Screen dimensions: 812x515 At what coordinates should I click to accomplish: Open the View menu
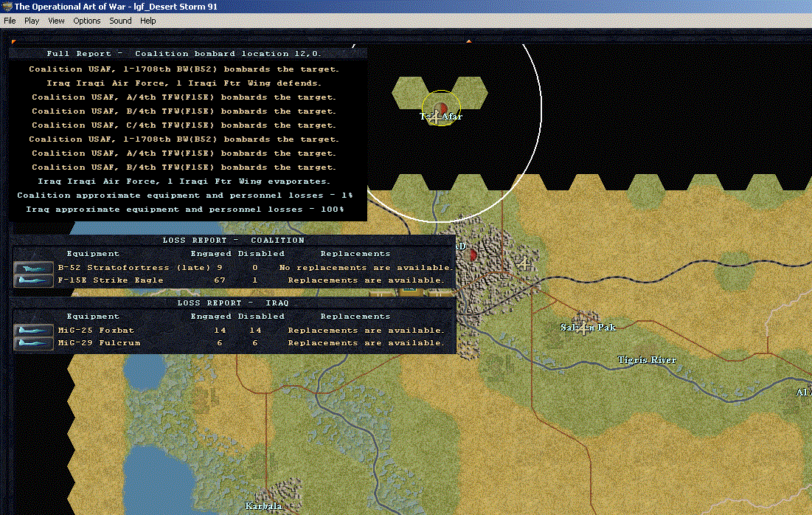pos(56,21)
